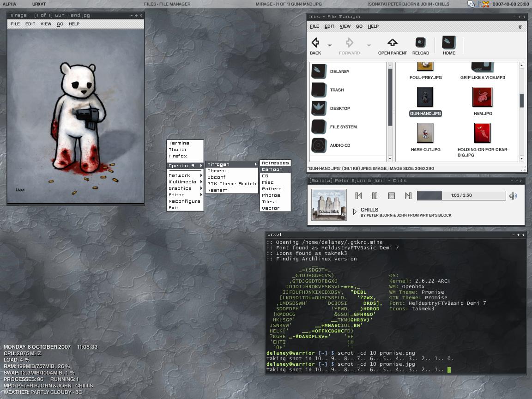Click file list vertical scrollbar handle
The image size is (532, 399).
(x=522, y=100)
